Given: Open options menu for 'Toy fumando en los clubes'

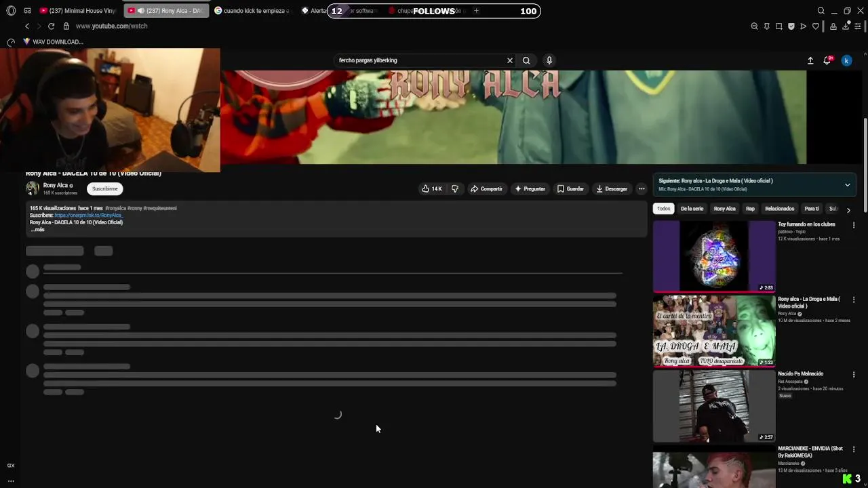Looking at the screenshot, I should [x=854, y=225].
